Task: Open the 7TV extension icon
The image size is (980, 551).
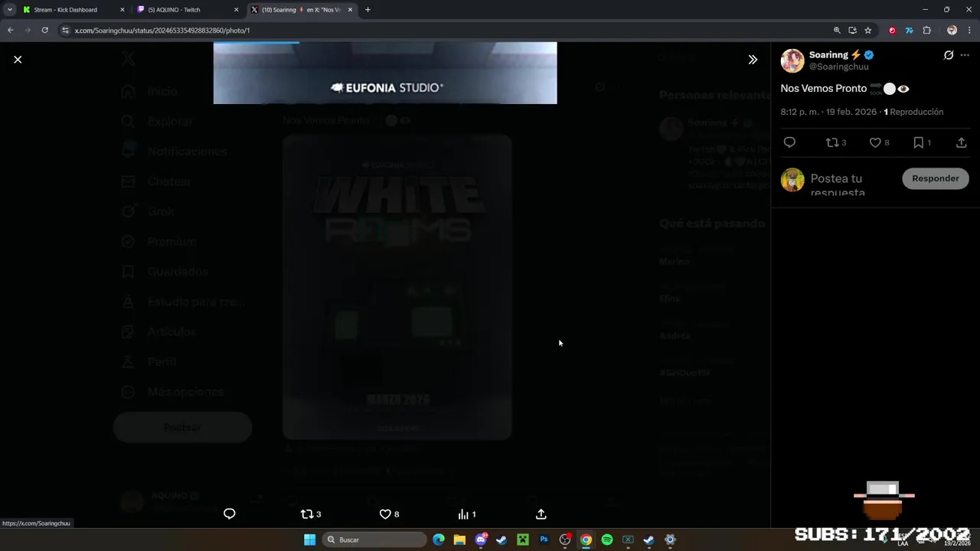Action: [x=909, y=31]
